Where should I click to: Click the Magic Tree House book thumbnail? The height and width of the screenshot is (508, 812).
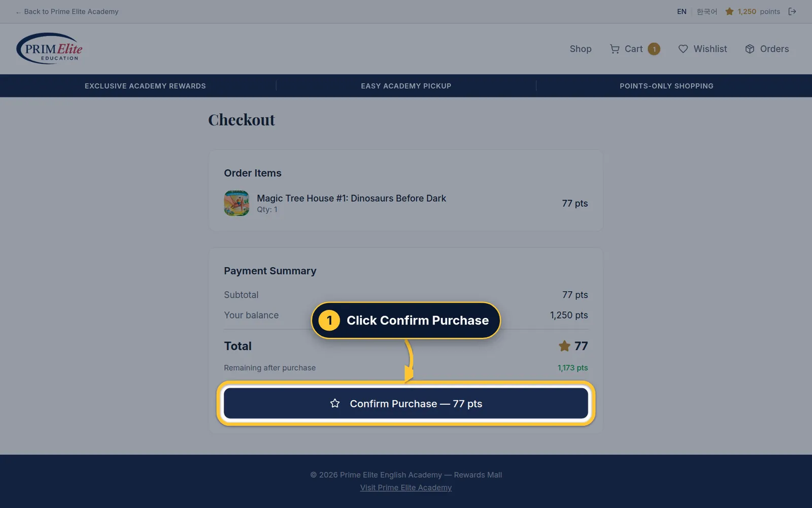(x=236, y=203)
